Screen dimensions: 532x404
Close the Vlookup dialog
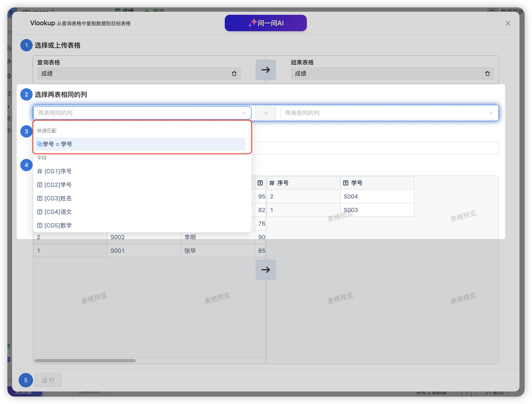(508, 23)
